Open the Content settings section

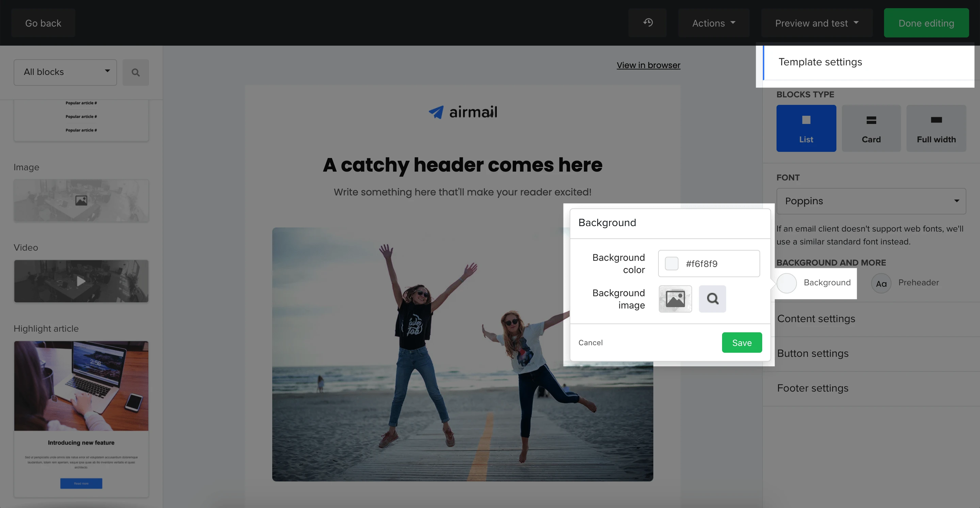pos(816,318)
